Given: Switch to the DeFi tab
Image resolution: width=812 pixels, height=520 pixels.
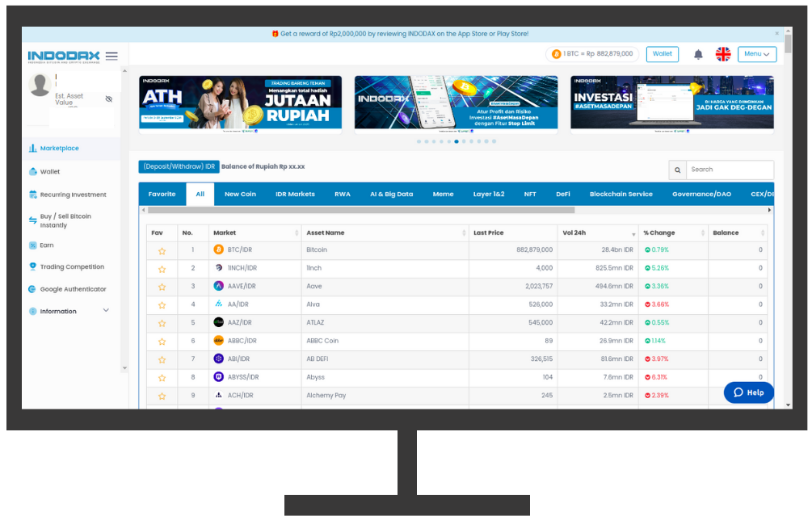Looking at the screenshot, I should coord(563,194).
